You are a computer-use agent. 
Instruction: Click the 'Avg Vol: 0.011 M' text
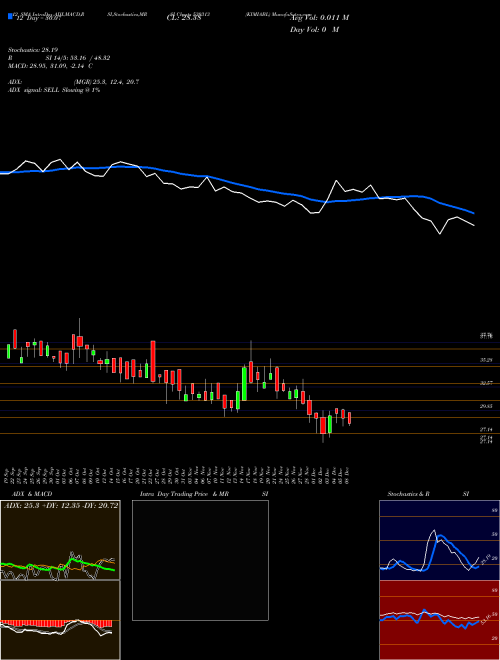click(x=319, y=18)
